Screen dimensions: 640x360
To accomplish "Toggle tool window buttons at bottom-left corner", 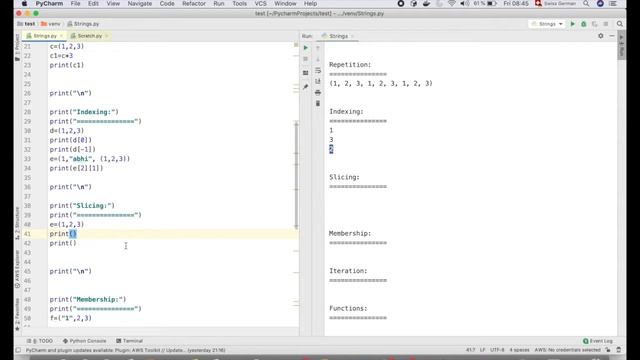I will coord(18,350).
